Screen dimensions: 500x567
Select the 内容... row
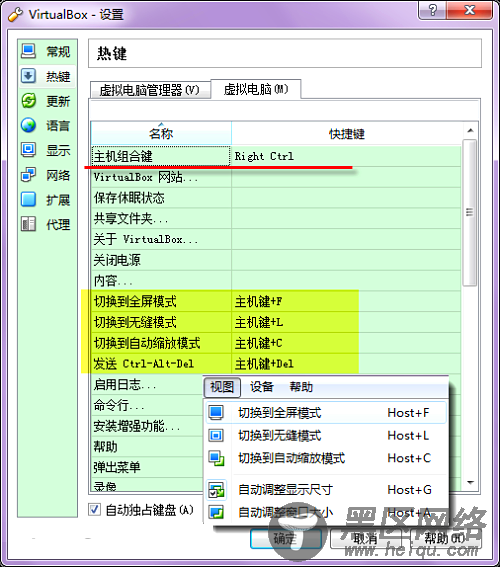point(276,280)
